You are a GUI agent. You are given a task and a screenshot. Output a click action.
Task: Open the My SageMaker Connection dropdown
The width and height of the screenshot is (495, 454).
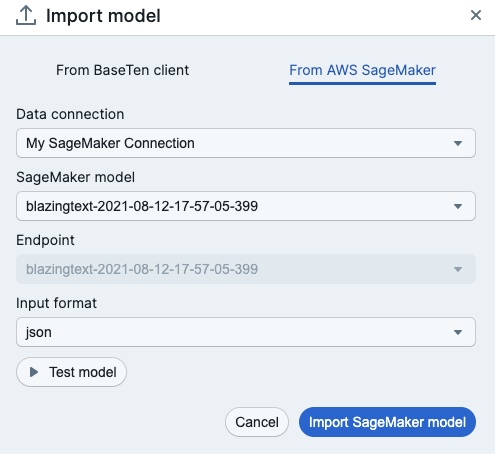click(x=246, y=143)
